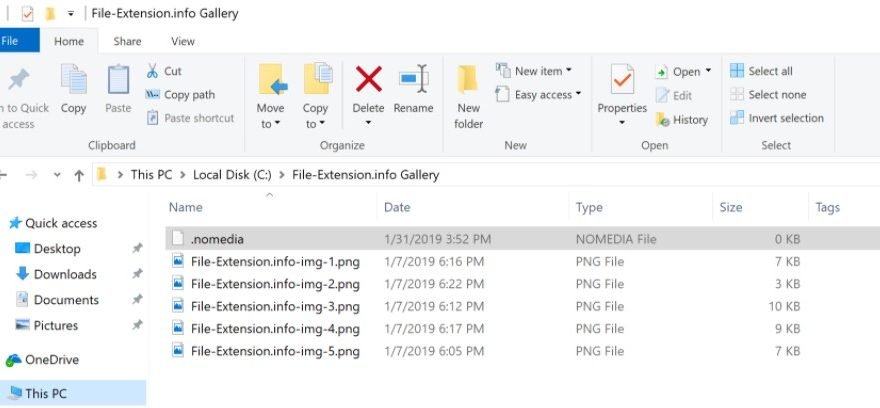Viewport: 880px width, 408px height.
Task: Click the Copy path option
Action: coord(189,95)
